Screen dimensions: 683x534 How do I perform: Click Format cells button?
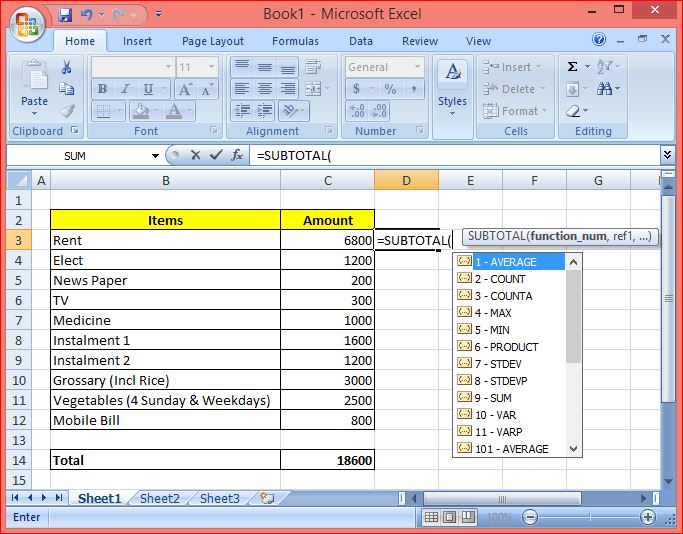pyautogui.click(x=515, y=112)
